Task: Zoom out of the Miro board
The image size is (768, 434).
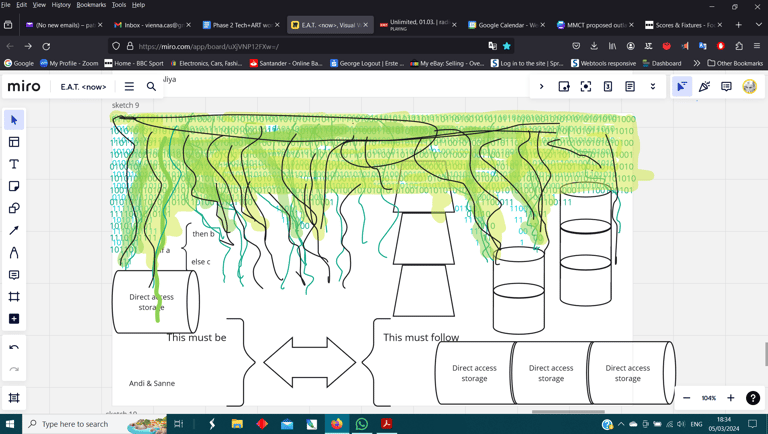Action: pos(687,398)
